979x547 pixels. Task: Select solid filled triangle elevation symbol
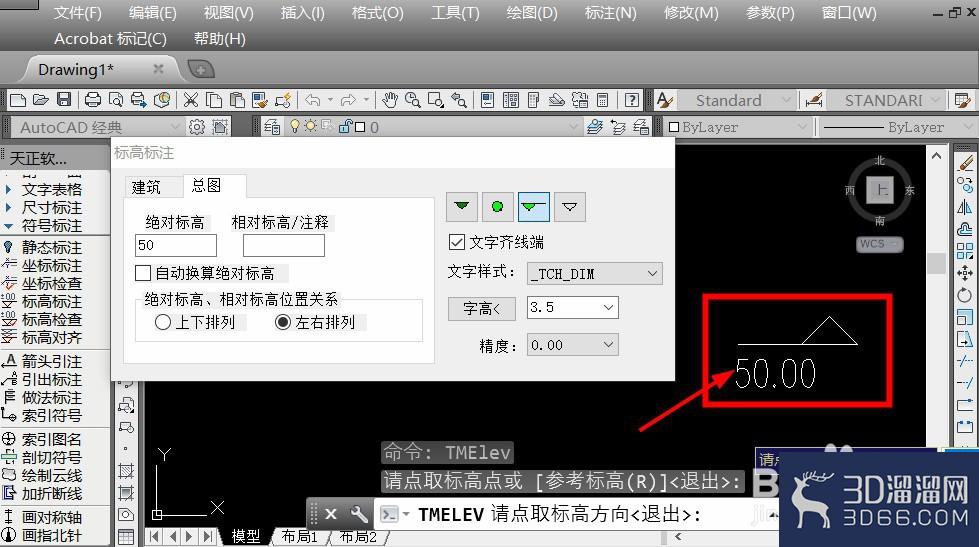[x=462, y=207]
